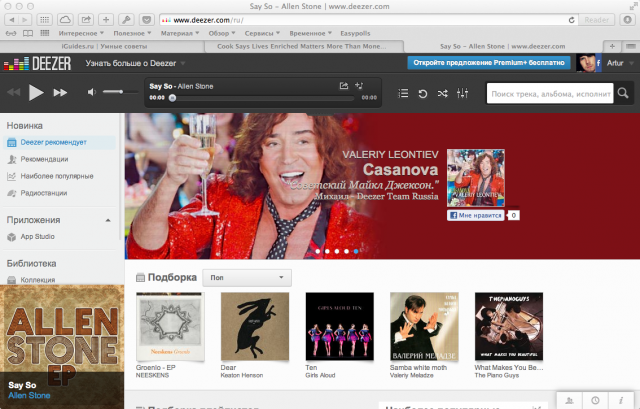640x409 pixels.
Task: Open the Easypolls bookmark
Action: click(x=355, y=33)
